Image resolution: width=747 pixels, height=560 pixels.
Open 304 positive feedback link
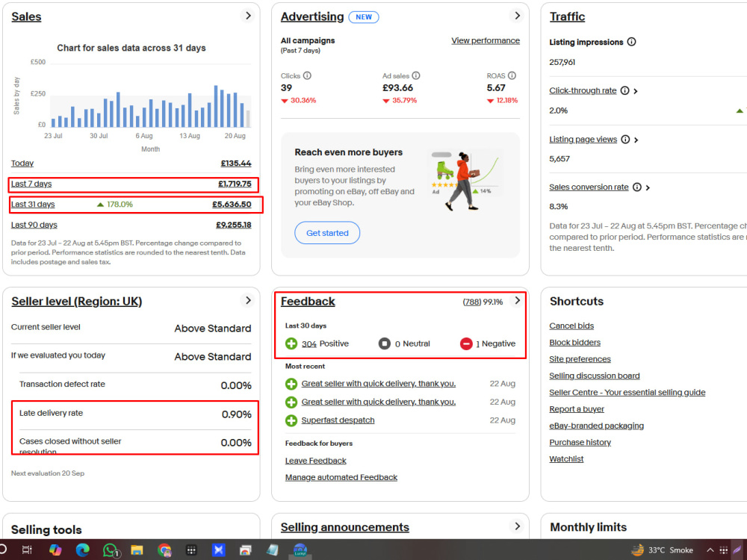[x=309, y=343]
